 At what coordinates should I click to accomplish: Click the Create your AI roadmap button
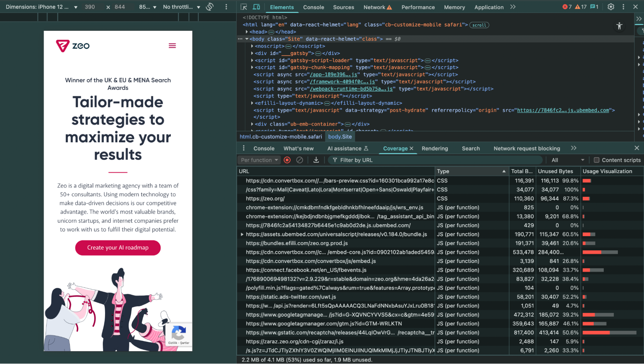tap(118, 247)
